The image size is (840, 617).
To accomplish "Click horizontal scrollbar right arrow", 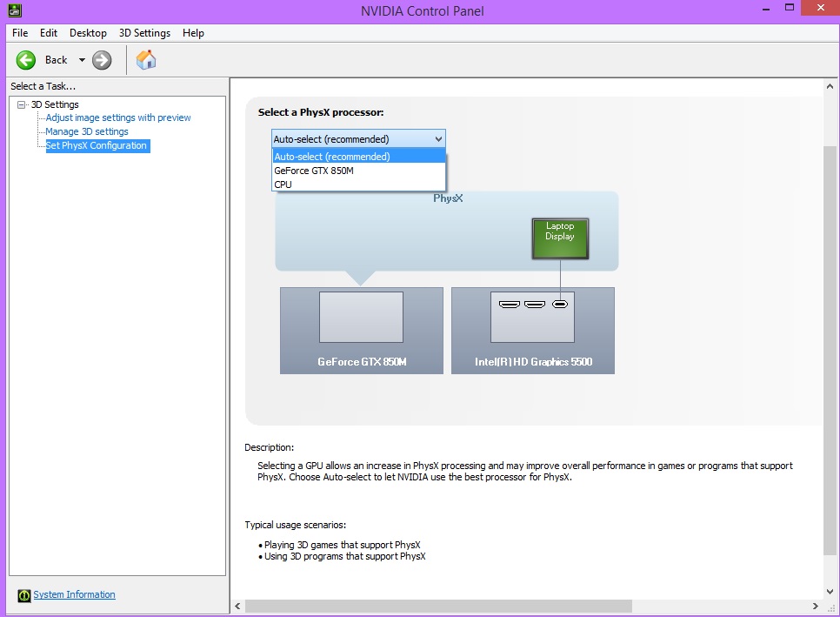I will [x=816, y=606].
